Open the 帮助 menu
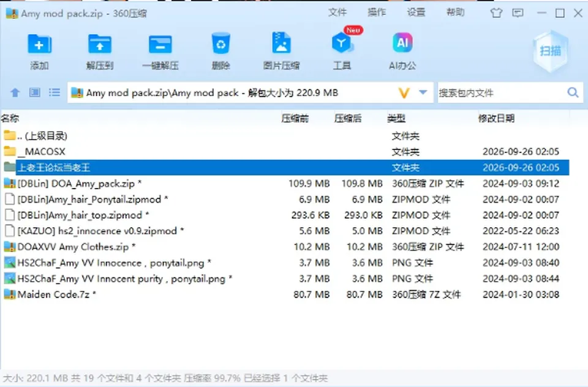Image resolution: width=588 pixels, height=387 pixels. pos(455,12)
